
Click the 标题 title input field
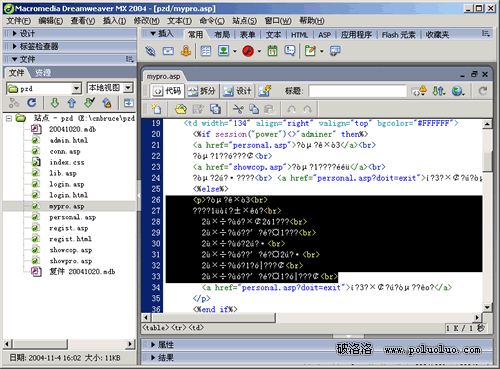(357, 91)
